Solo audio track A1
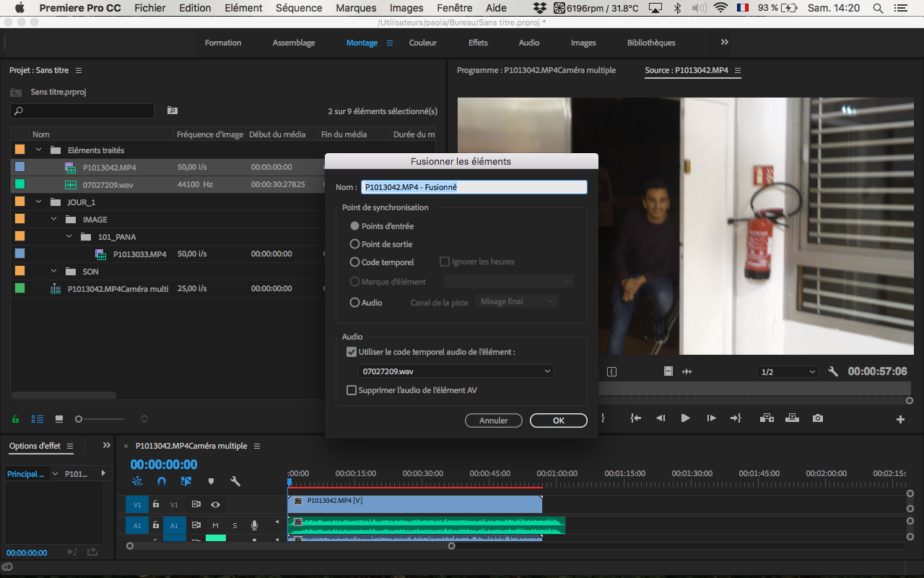 (235, 525)
